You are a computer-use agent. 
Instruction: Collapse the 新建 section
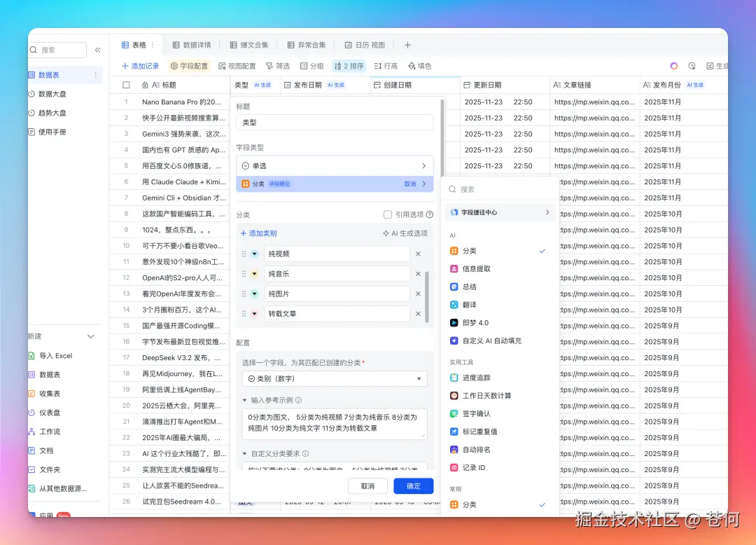click(x=90, y=336)
